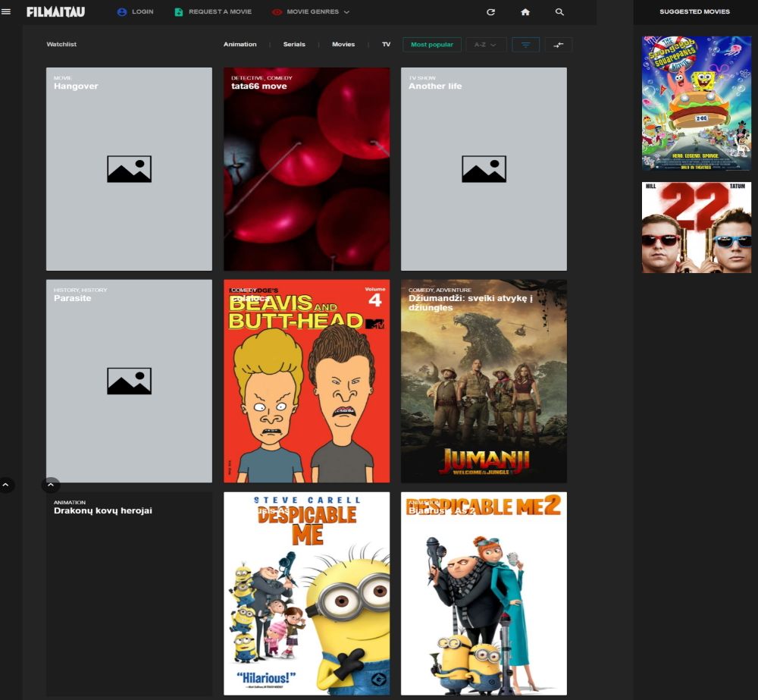The width and height of the screenshot is (758, 700).
Task: Go to home via house icon
Action: [525, 11]
